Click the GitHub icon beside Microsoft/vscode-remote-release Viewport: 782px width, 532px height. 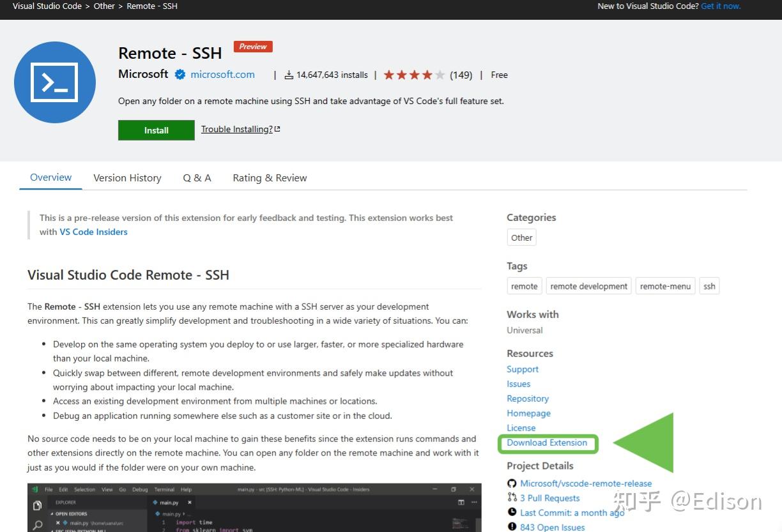pos(512,483)
